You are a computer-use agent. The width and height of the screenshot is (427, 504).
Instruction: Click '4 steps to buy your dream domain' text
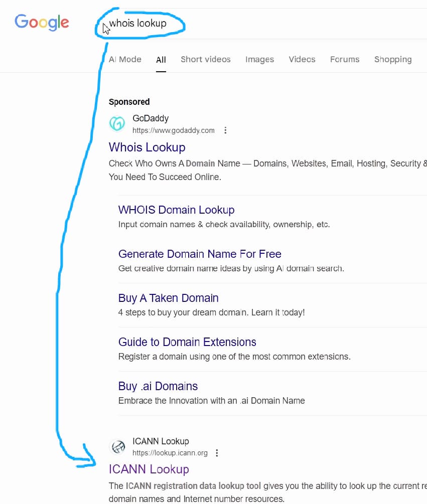[x=212, y=312]
